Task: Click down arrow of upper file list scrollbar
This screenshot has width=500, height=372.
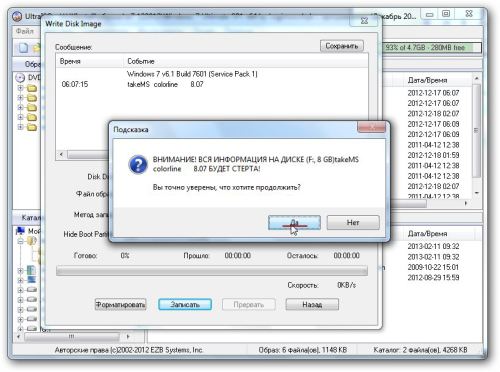Action: tap(477, 193)
